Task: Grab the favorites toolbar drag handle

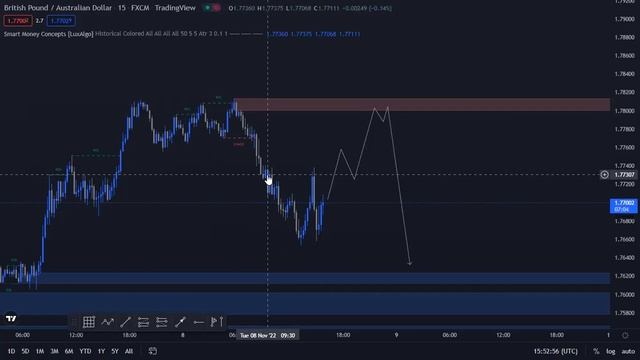Action: (74, 322)
